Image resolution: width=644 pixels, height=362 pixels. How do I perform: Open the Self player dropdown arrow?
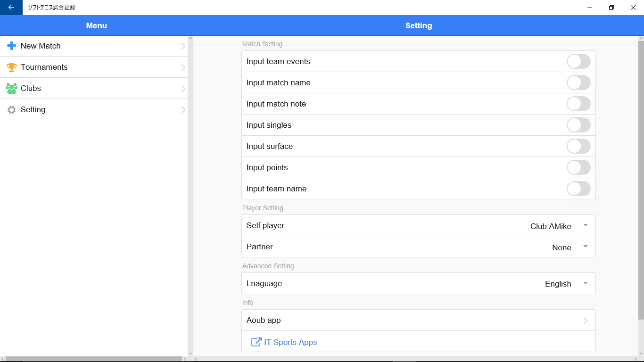(x=586, y=225)
